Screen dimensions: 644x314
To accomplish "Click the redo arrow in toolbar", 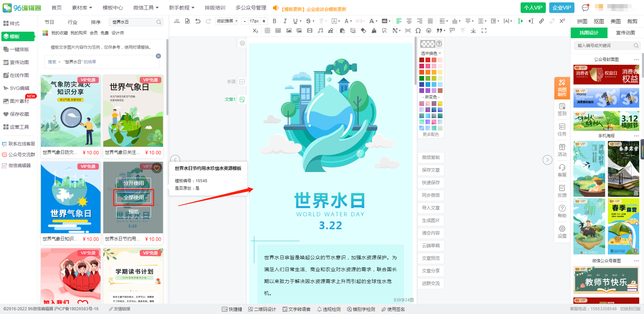I will pos(208,21).
